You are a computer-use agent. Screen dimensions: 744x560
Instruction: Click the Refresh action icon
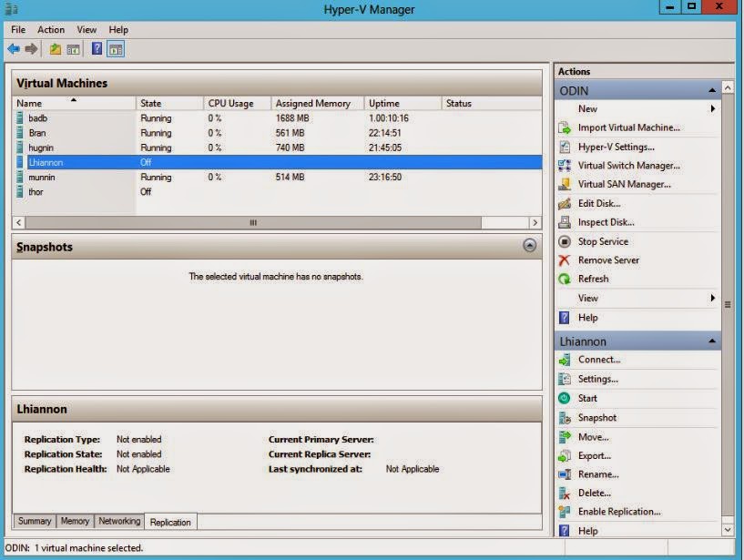565,279
